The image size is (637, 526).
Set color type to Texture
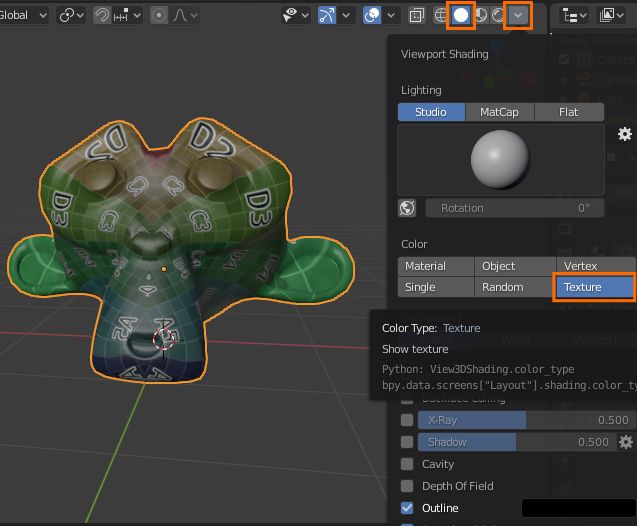point(595,287)
